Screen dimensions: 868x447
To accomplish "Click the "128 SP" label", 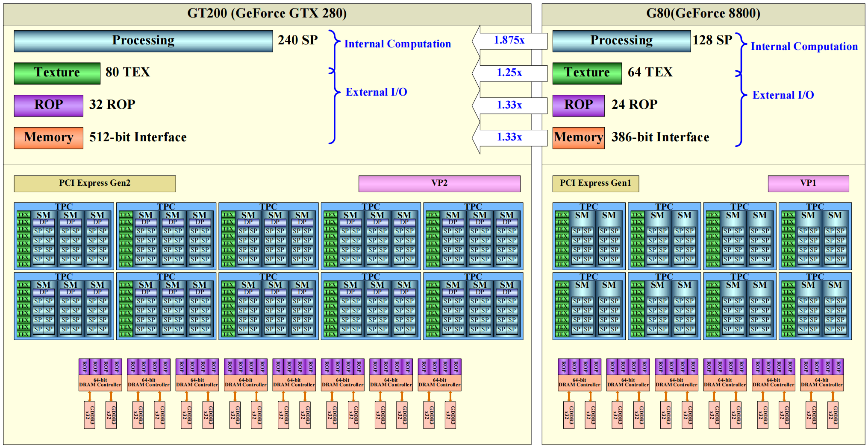I will [x=712, y=40].
